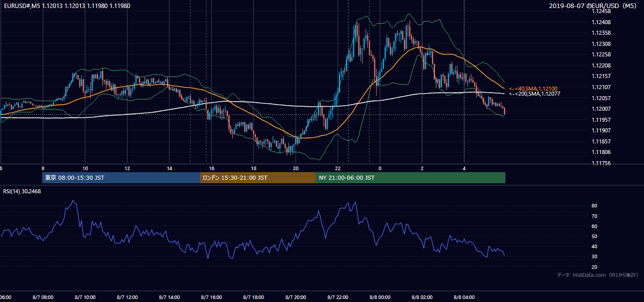Click the 1.12157 price axis label
This screenshot has height=302, width=644.
(601, 76)
